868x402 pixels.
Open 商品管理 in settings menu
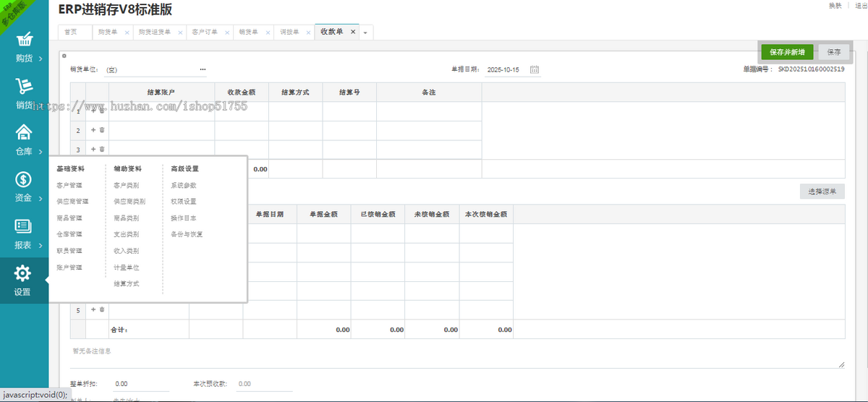tap(69, 218)
